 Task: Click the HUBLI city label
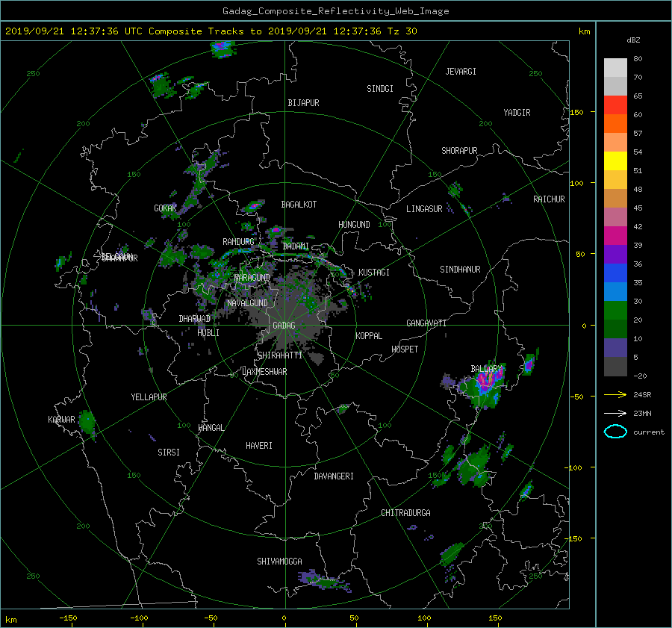coord(208,333)
